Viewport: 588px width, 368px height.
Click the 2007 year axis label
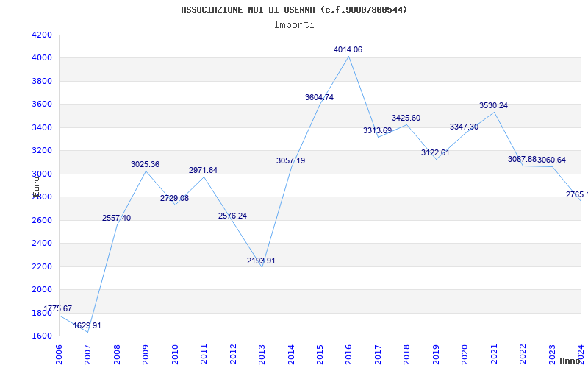point(87,354)
